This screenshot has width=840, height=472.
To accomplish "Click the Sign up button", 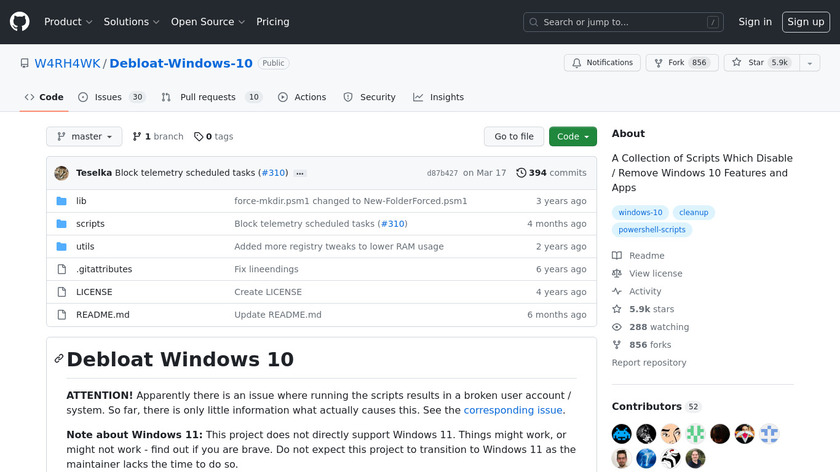I will coord(806,22).
